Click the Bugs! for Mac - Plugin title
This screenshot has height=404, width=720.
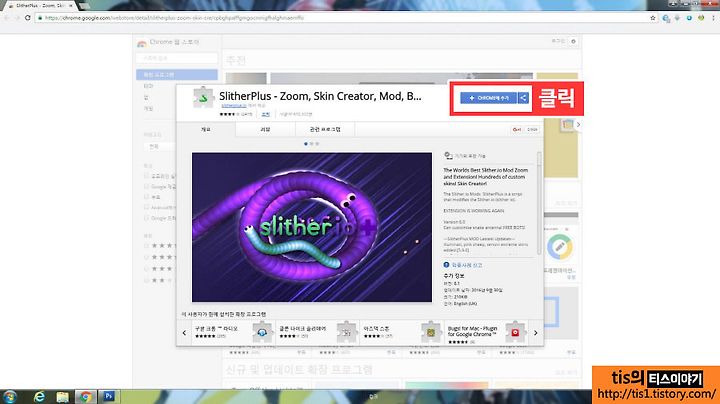472,331
